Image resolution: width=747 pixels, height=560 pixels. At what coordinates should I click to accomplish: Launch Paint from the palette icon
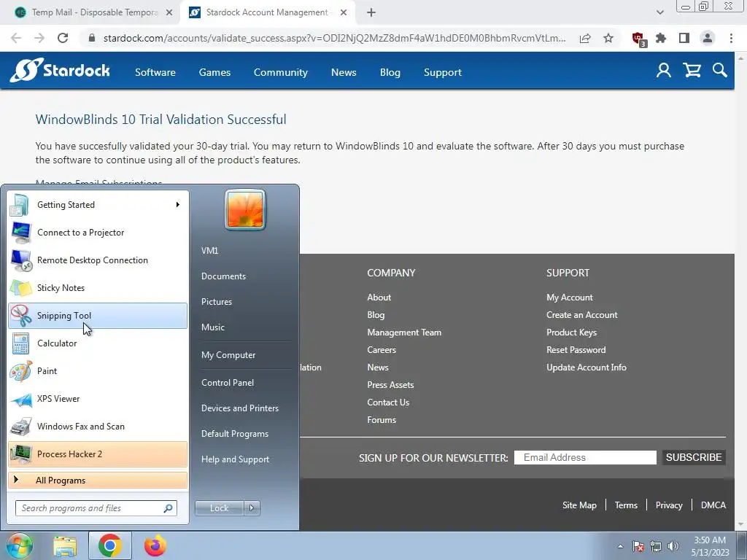(20, 371)
